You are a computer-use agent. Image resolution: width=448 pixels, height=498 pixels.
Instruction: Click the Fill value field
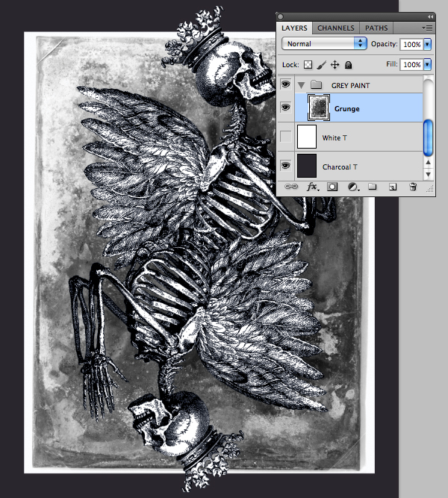pos(411,64)
